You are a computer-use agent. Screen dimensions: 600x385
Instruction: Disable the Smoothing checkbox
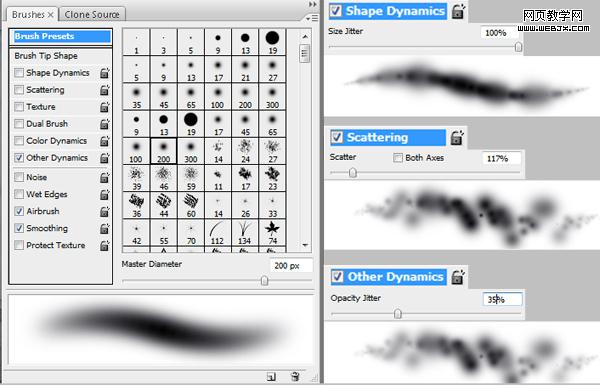(x=19, y=228)
